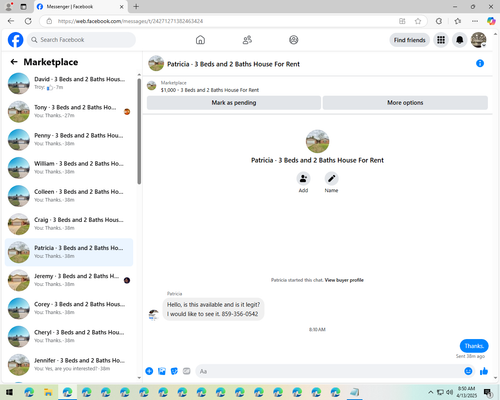Open conversation information icon
Image resolution: width=500 pixels, height=400 pixels.
click(x=480, y=63)
